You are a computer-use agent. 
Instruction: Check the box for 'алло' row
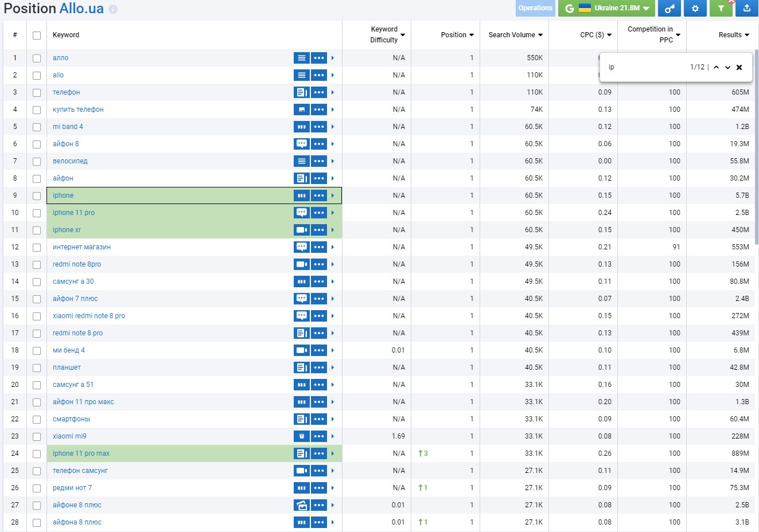37,58
